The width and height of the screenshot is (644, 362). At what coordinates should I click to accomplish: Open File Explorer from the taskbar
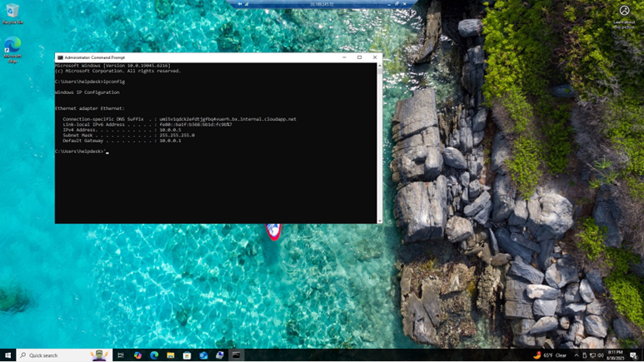[x=171, y=355]
